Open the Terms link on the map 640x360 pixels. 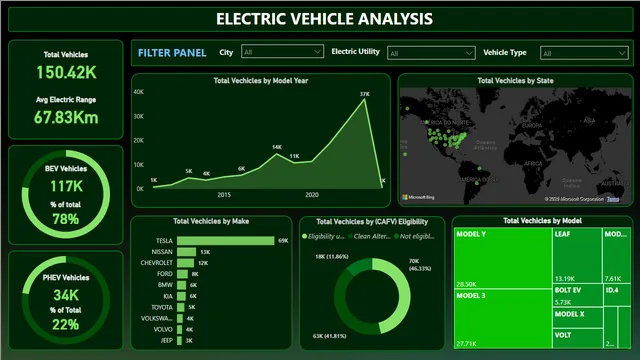[x=613, y=199]
